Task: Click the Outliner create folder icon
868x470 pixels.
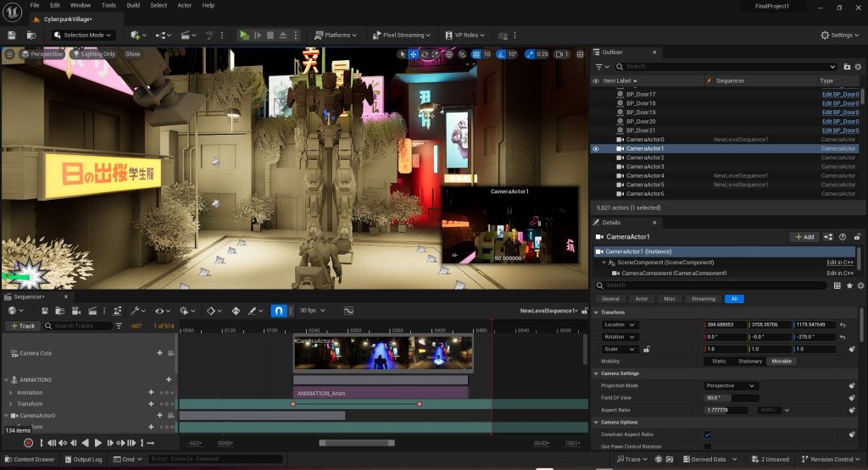Action: coord(847,66)
